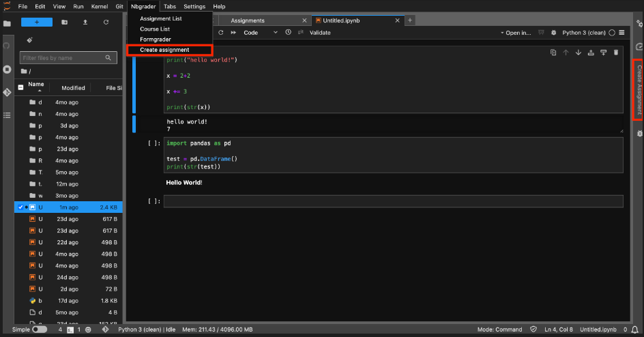This screenshot has height=337, width=644.
Task: Switch kernel via Python 3 (clean) selector
Action: (584, 33)
